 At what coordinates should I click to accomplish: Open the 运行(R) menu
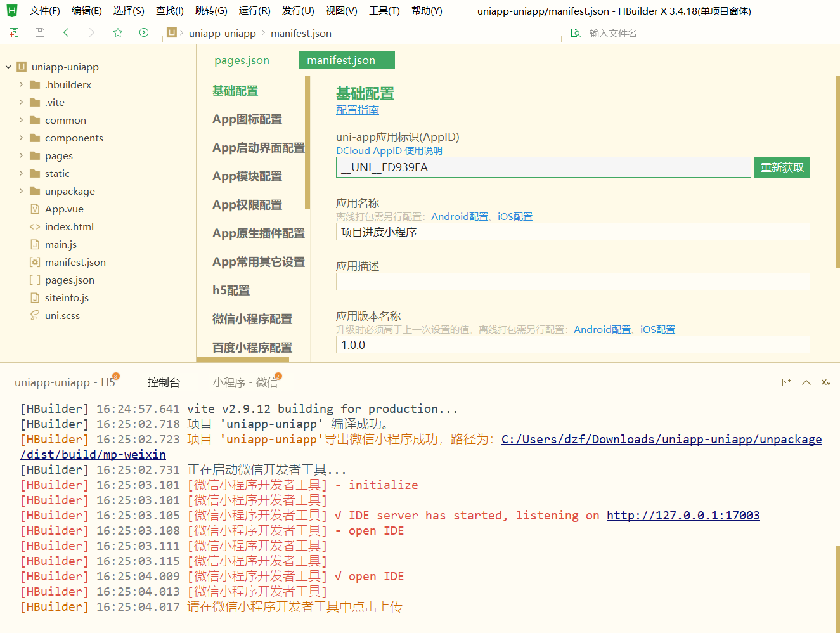coord(254,11)
